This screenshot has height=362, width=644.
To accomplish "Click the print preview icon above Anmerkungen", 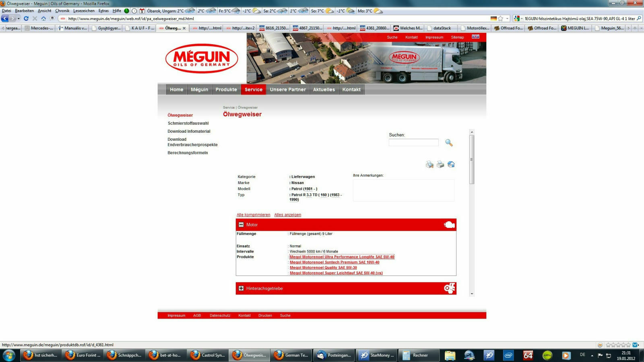I will [429, 164].
